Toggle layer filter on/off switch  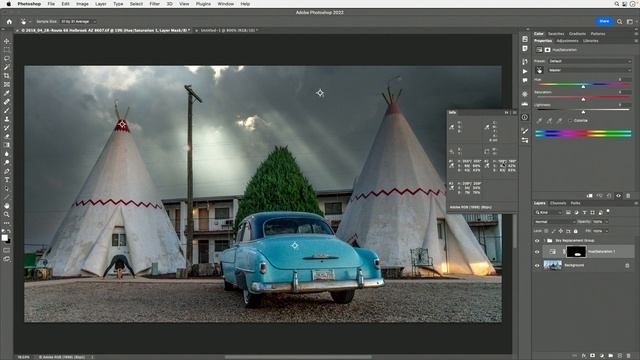[x=608, y=212]
